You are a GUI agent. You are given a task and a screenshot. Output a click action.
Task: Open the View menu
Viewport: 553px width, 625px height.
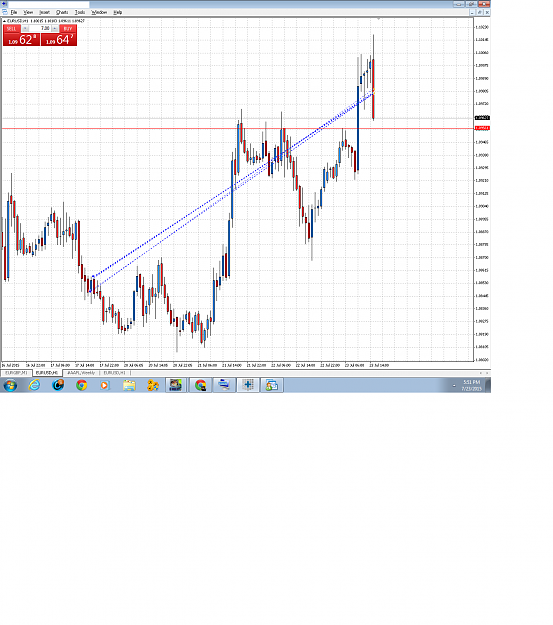[x=28, y=12]
